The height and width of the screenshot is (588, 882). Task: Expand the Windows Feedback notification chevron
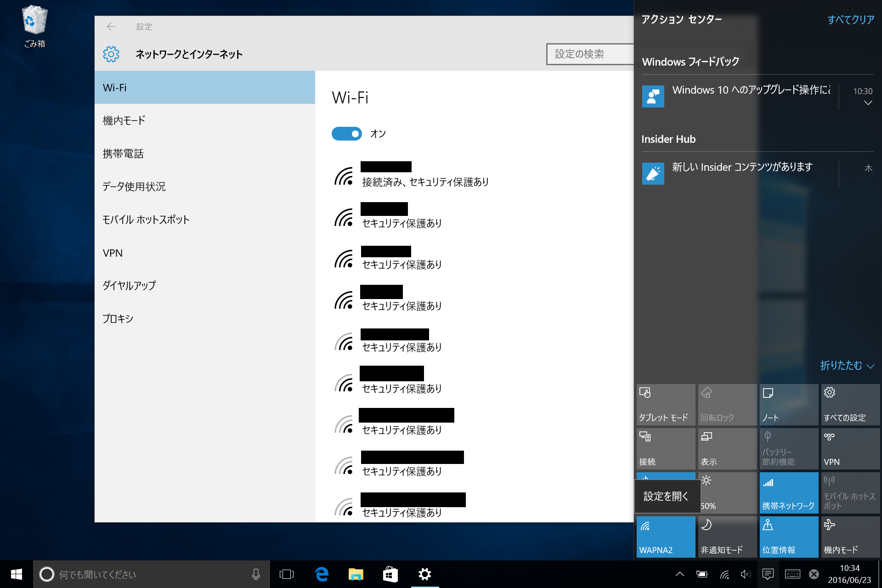coord(868,103)
